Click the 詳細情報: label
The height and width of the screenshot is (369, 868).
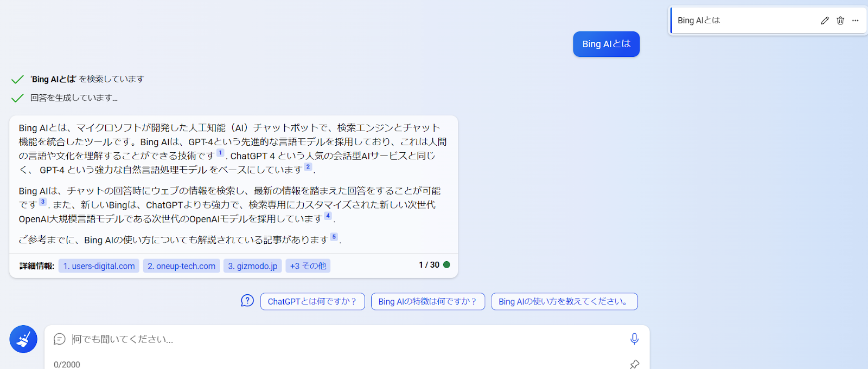tap(37, 266)
